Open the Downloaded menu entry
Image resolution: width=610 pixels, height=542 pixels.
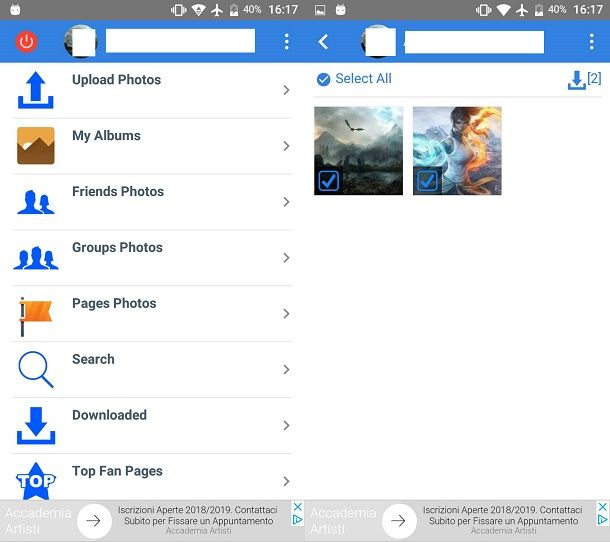point(152,426)
